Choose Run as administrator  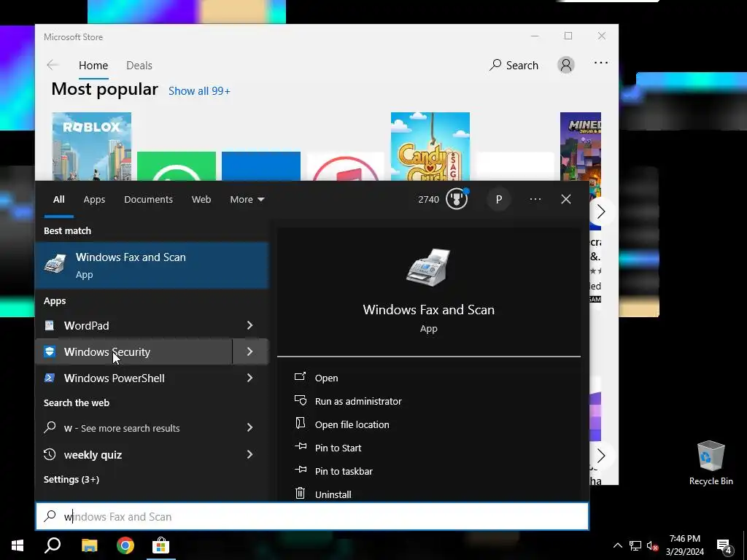(x=358, y=402)
